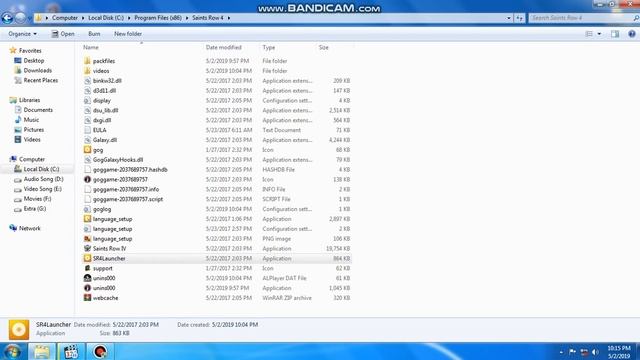The image size is (640, 360).
Task: Select the Saints Row IV application icon
Action: [87, 249]
